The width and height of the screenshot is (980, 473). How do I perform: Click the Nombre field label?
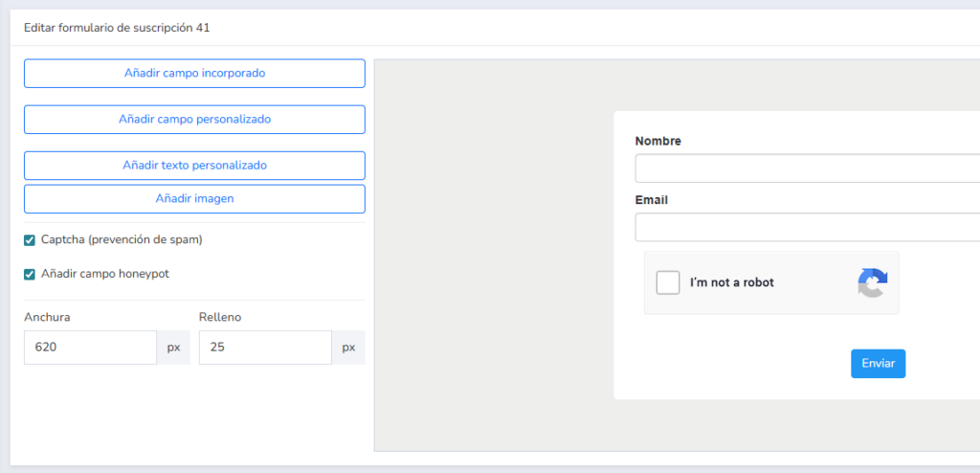point(658,142)
